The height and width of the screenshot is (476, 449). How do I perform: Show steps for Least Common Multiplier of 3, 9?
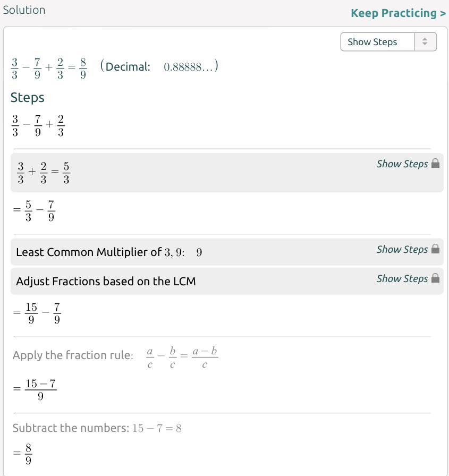click(402, 249)
